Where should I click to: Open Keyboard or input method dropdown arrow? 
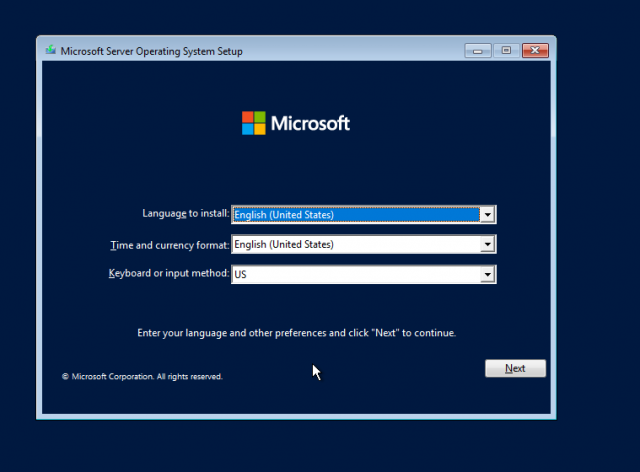coord(487,274)
